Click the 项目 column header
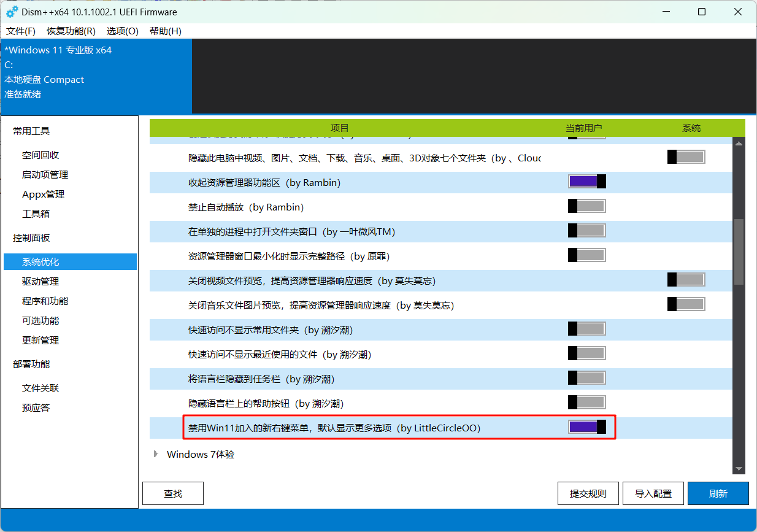This screenshot has width=757, height=532. tap(339, 128)
